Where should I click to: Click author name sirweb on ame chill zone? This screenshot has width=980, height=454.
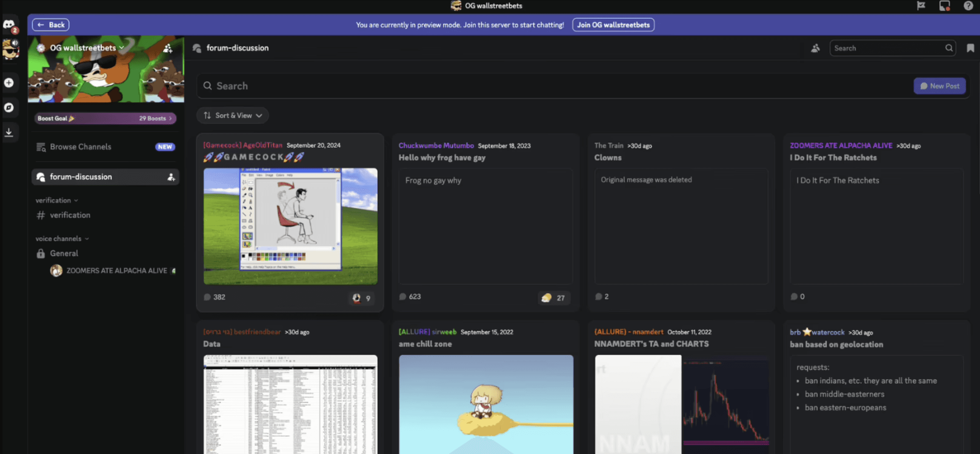(x=444, y=332)
